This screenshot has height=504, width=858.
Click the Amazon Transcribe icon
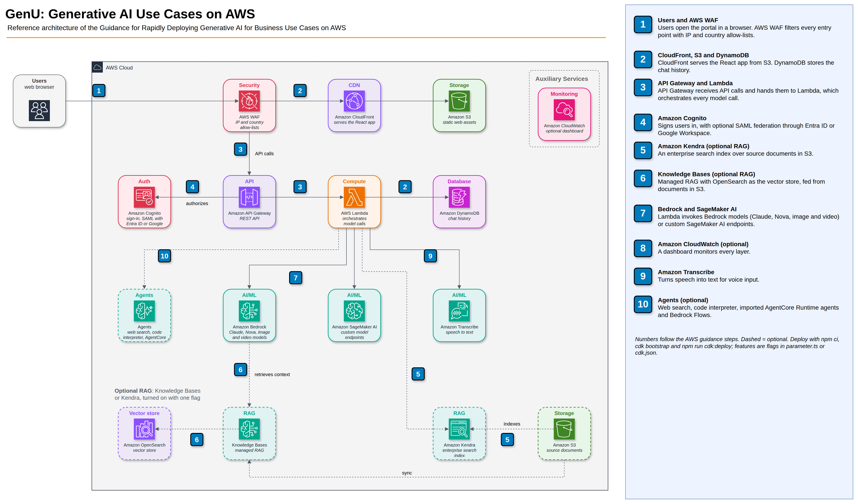tap(459, 311)
